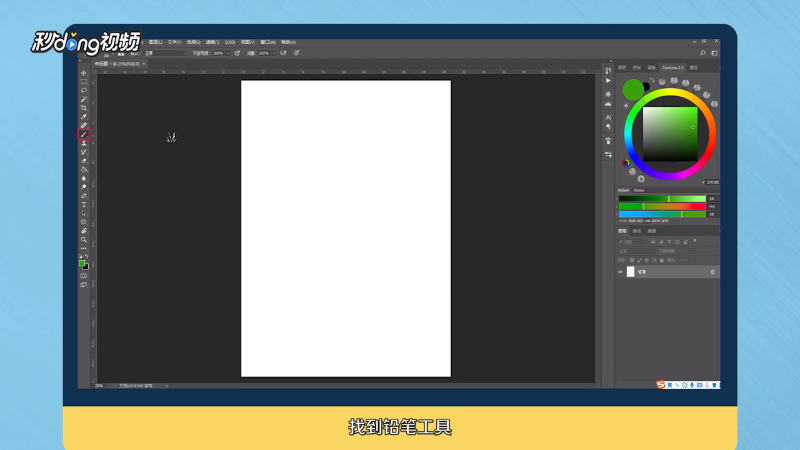
Task: Click the black background color swatch in toolbar
Action: (86, 267)
